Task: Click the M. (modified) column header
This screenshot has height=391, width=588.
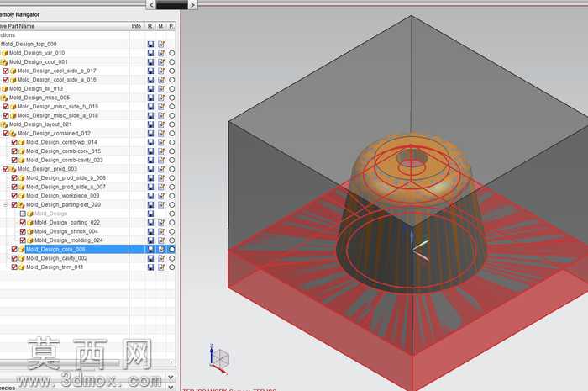Action: click(x=161, y=26)
